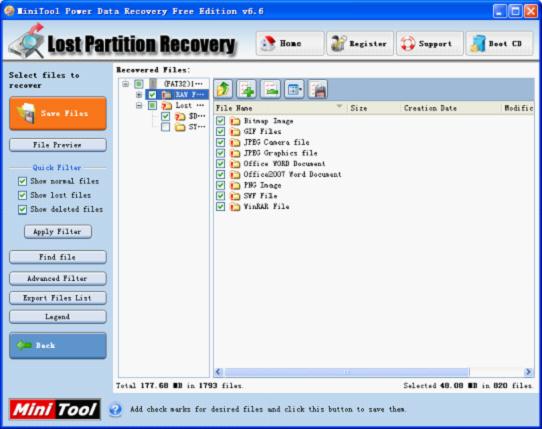This screenshot has height=429, width=542.
Task: Click the drive icon of FAT32 tree node
Action: point(153,84)
